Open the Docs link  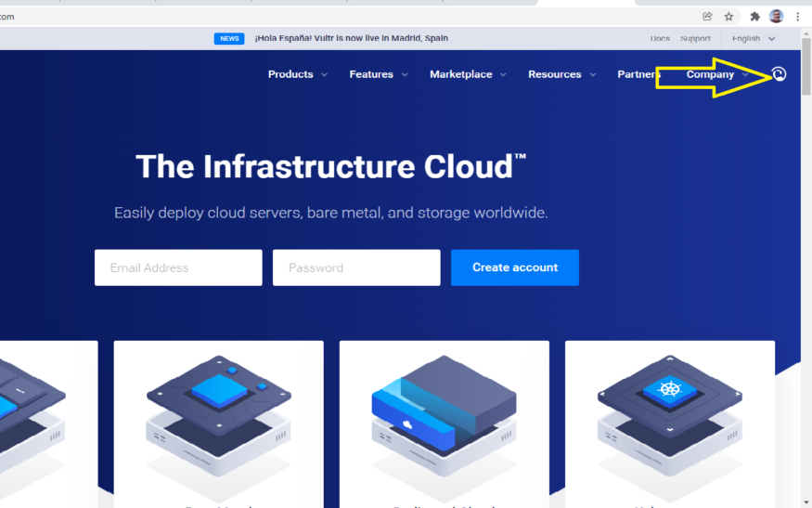[660, 38]
